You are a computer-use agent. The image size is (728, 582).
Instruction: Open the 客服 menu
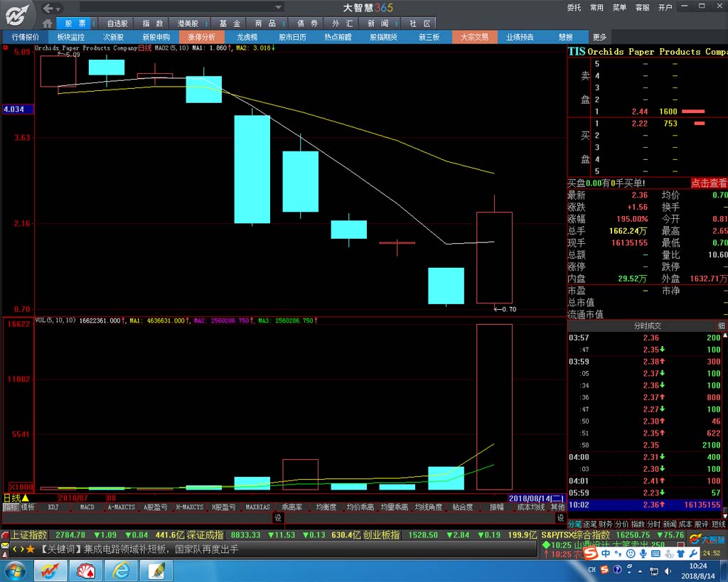pos(642,7)
